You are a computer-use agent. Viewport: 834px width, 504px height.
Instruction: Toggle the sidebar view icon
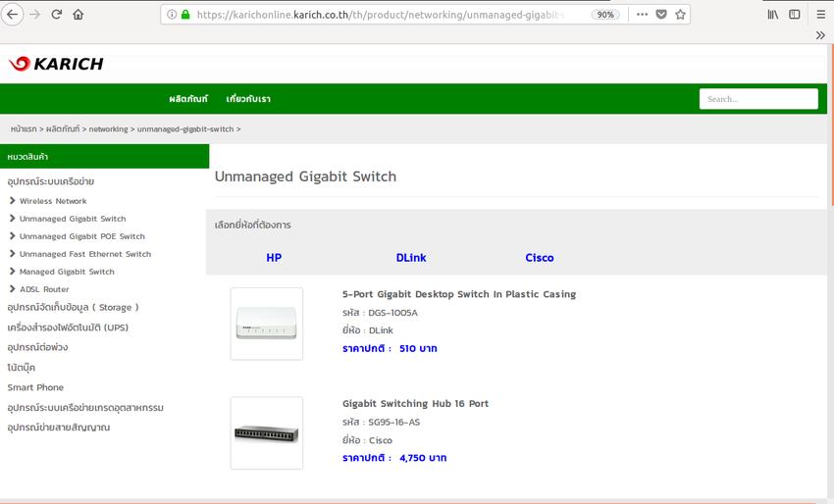[794, 15]
